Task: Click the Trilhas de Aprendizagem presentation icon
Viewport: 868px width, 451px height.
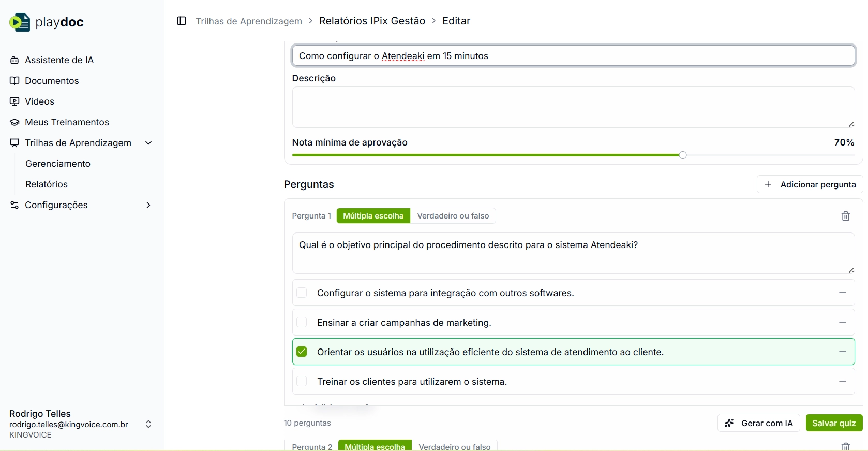Action: pos(14,143)
